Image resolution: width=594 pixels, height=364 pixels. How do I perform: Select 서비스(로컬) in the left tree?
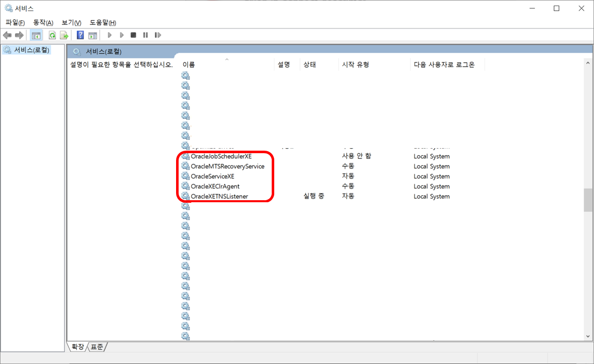(31, 50)
